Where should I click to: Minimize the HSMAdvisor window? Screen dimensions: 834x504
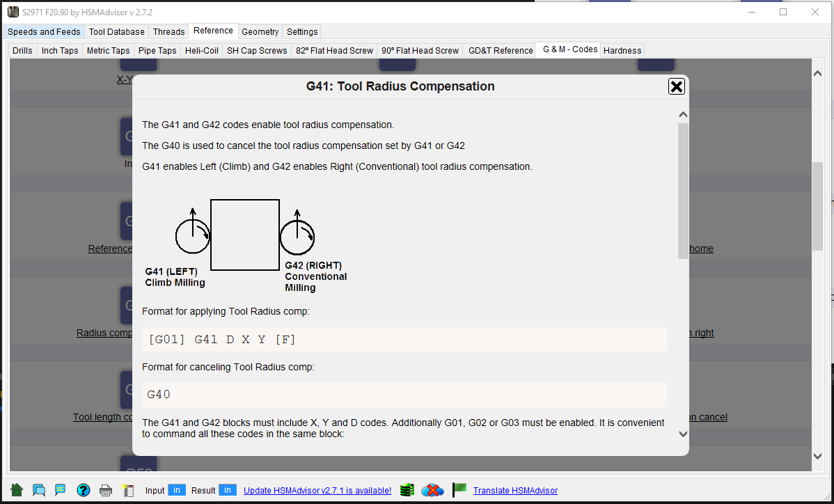(752, 12)
